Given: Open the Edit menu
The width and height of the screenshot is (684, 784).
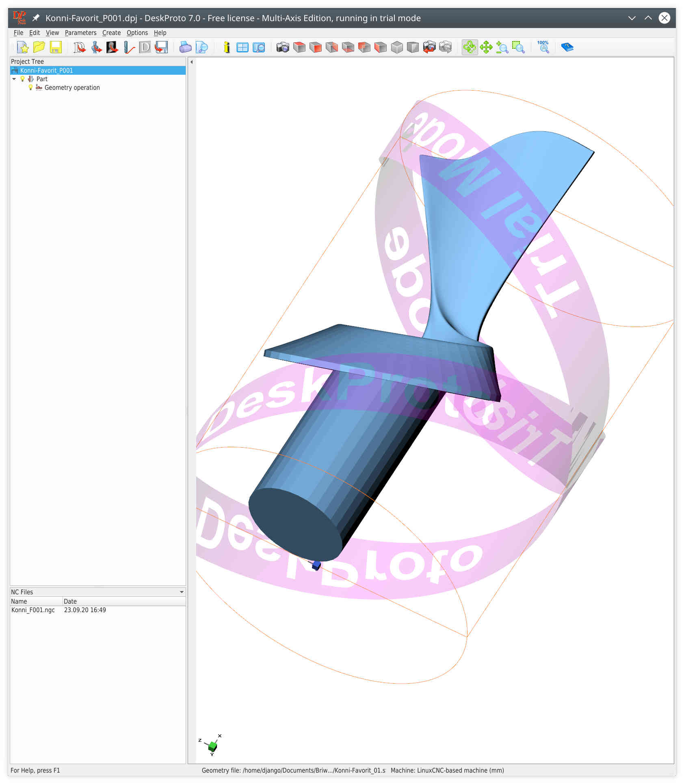Looking at the screenshot, I should tap(35, 32).
